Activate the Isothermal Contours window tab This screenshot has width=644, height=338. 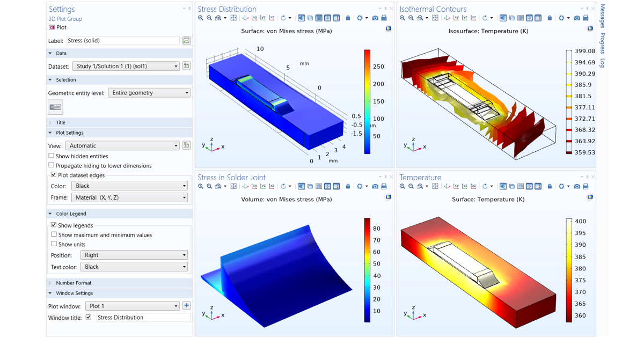433,9
